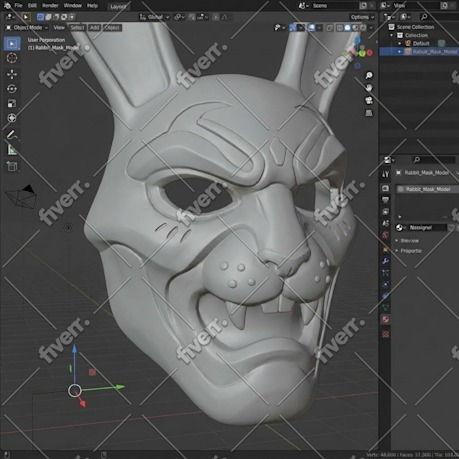Open the Render properties tab icon

click(x=386, y=188)
